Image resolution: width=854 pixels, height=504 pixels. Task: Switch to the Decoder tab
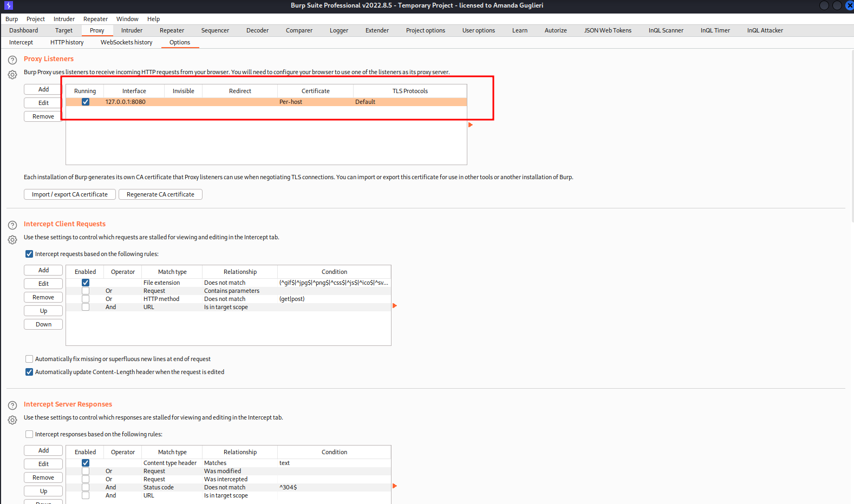pyautogui.click(x=257, y=30)
